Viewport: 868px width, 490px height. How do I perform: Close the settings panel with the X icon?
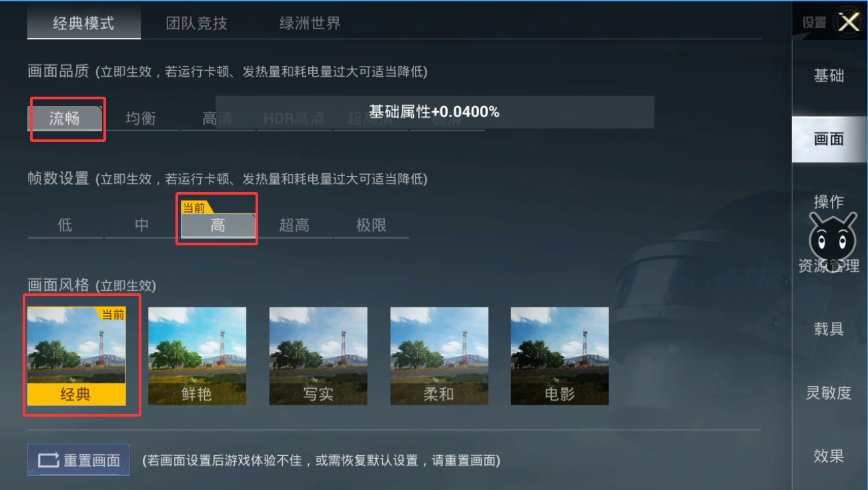849,22
